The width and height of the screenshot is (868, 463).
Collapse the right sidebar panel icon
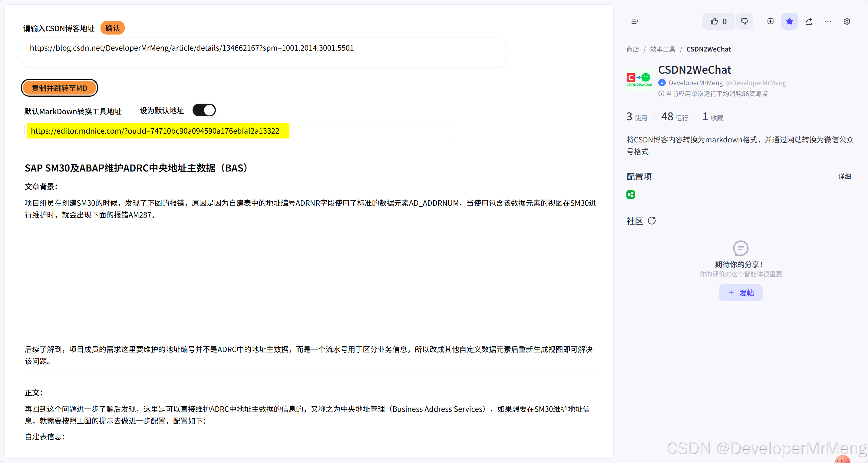pos(635,21)
